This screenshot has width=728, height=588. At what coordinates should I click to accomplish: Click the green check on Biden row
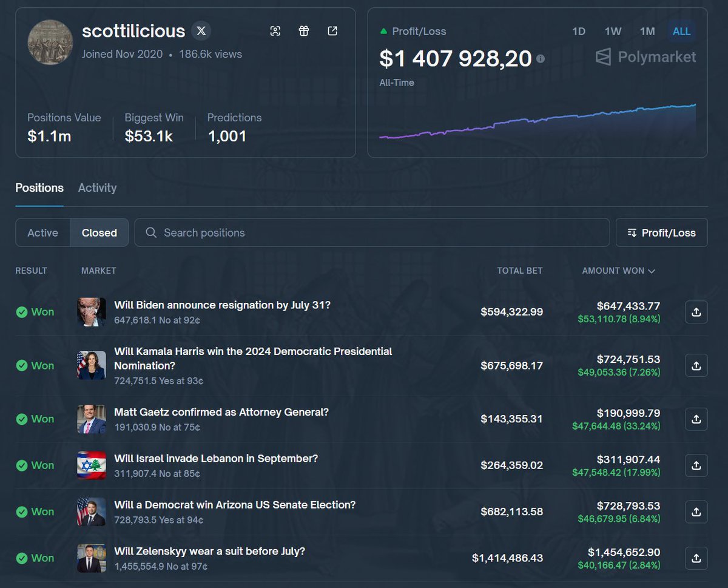(22, 312)
